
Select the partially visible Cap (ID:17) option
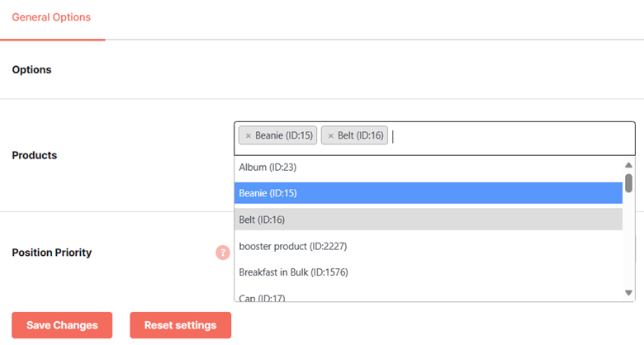point(429,297)
